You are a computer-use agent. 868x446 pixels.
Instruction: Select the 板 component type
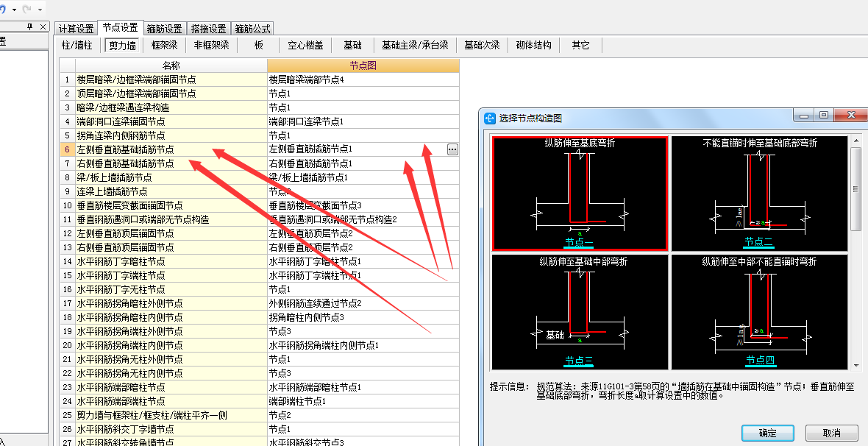tap(258, 46)
